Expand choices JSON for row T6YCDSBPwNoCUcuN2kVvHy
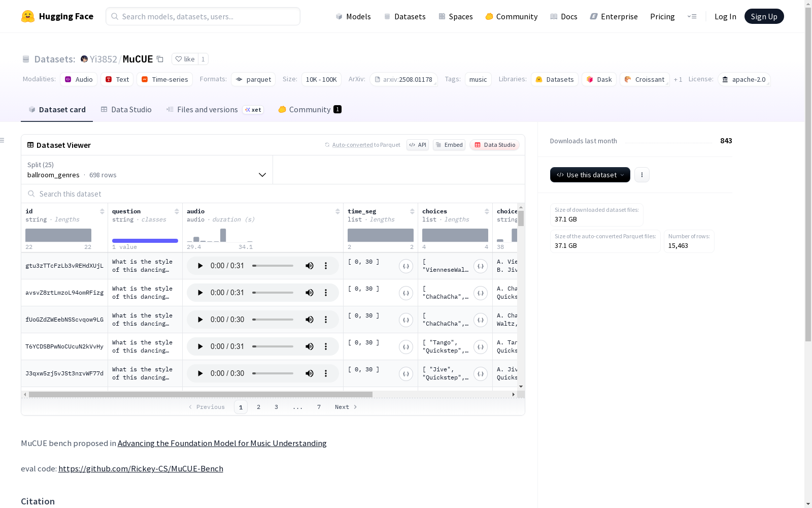 pyautogui.click(x=481, y=347)
